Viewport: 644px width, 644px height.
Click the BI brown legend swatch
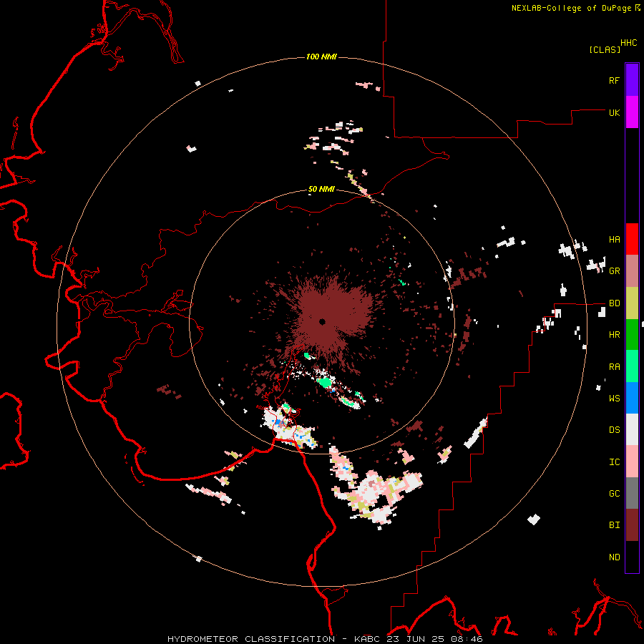pyautogui.click(x=632, y=525)
